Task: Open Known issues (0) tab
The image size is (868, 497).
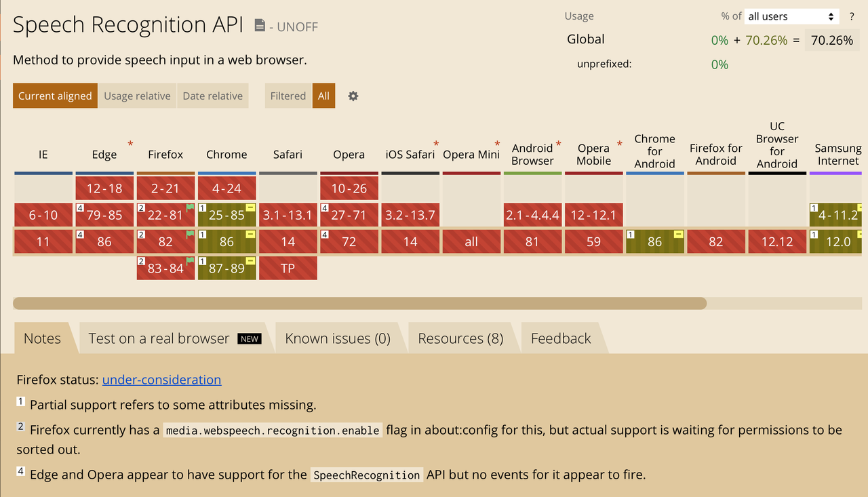Action: tap(338, 338)
